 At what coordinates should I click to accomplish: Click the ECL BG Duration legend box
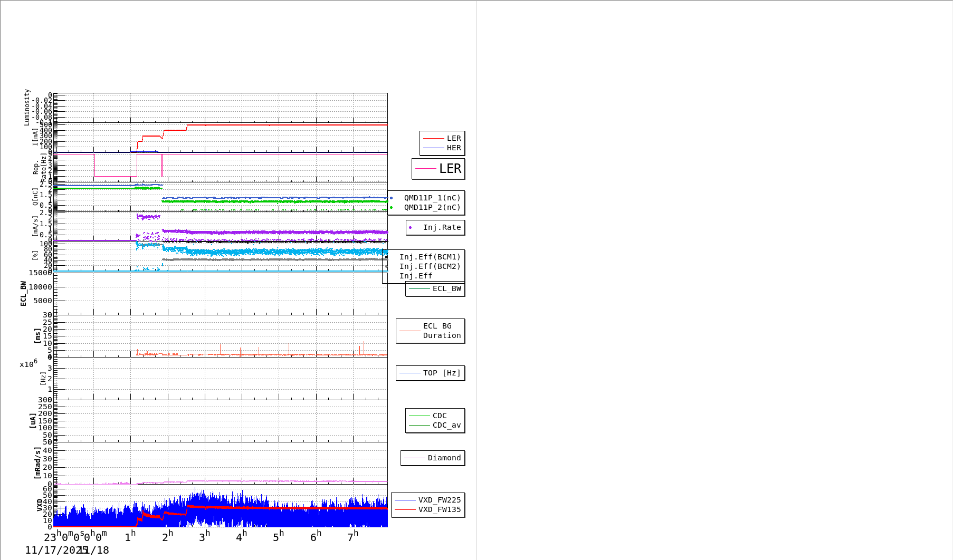click(431, 331)
